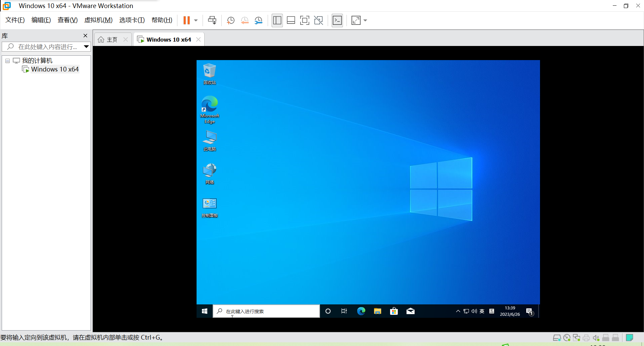Send Ctrl+Alt+Del to the virtual machine
Image resolution: width=644 pixels, height=346 pixels.
coord(212,20)
